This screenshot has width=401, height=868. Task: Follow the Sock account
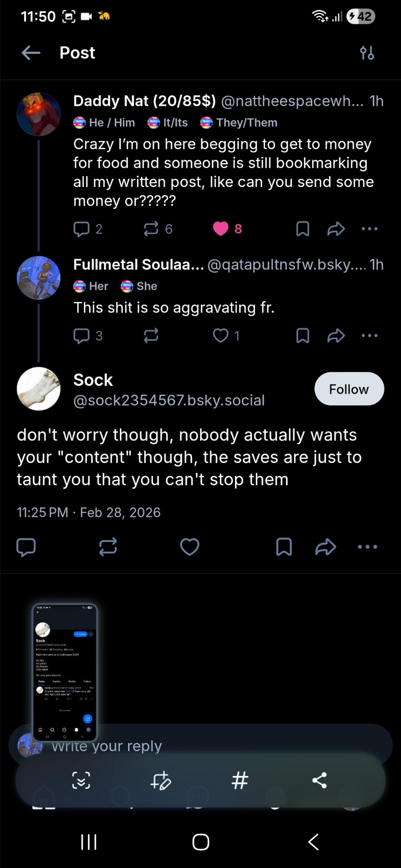coord(349,389)
